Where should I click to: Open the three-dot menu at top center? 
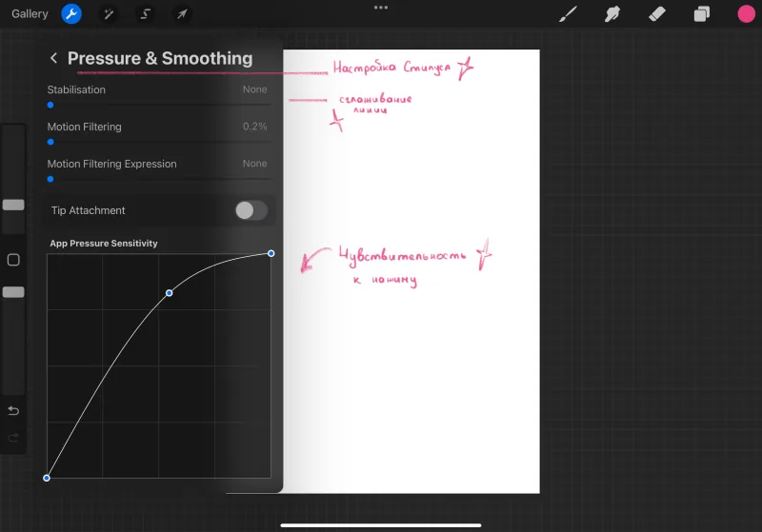[381, 8]
